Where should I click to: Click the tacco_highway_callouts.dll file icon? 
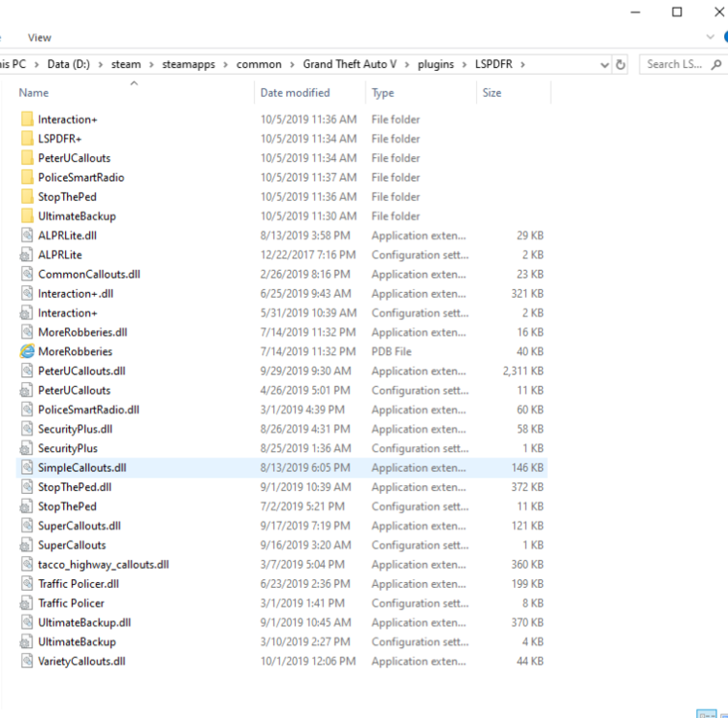click(x=27, y=565)
